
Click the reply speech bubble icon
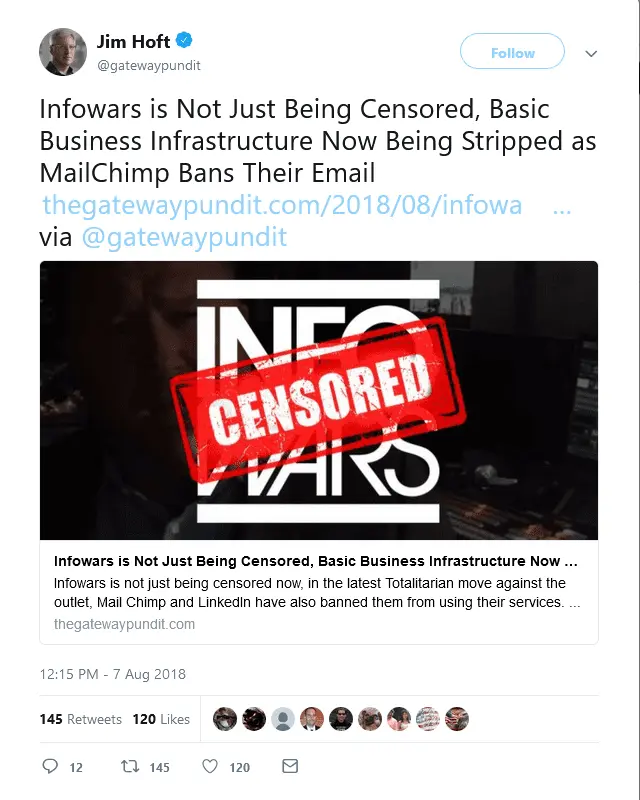click(x=50, y=766)
